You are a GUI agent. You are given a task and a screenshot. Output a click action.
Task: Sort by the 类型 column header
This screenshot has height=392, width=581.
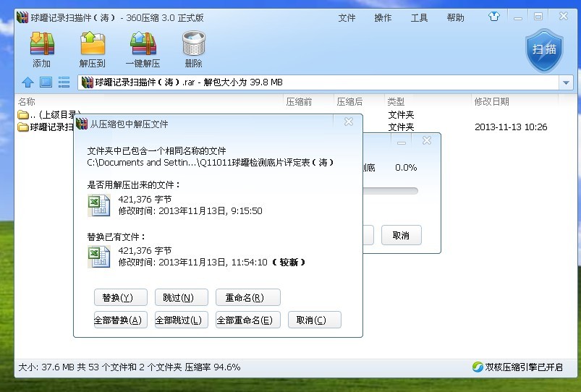tap(396, 101)
